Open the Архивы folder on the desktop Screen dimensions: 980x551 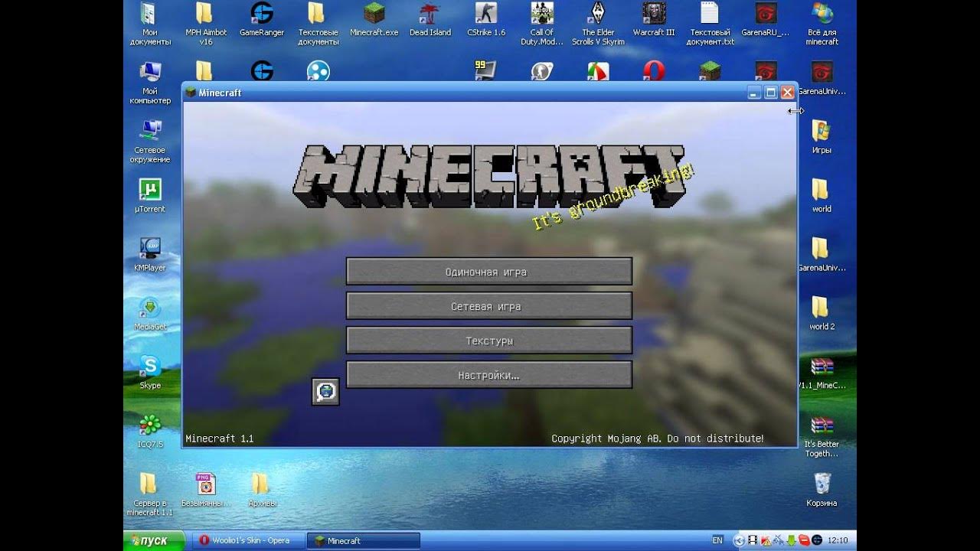coord(262,491)
